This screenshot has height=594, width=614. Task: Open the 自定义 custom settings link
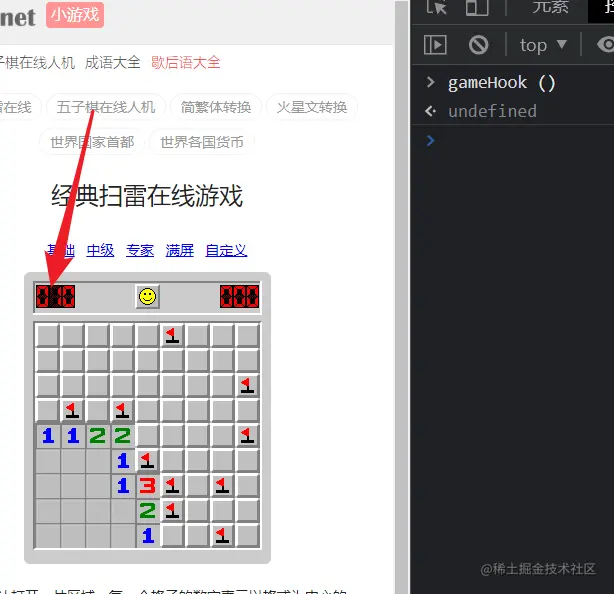coord(226,250)
